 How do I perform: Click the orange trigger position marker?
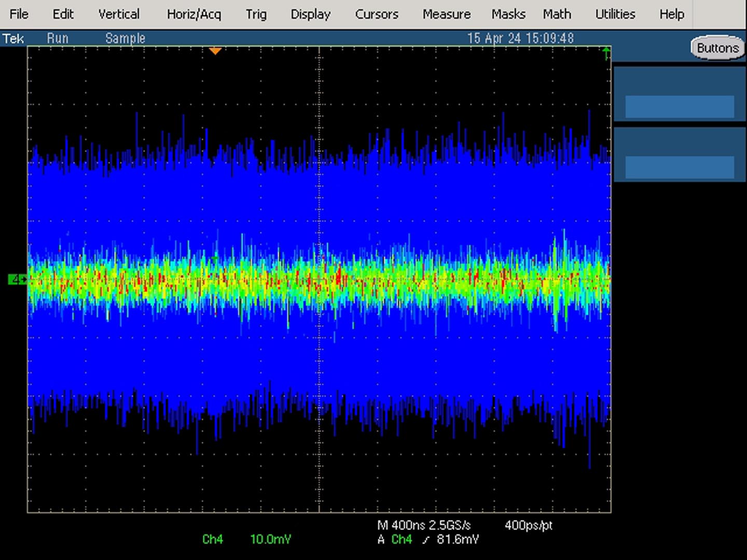pyautogui.click(x=215, y=51)
